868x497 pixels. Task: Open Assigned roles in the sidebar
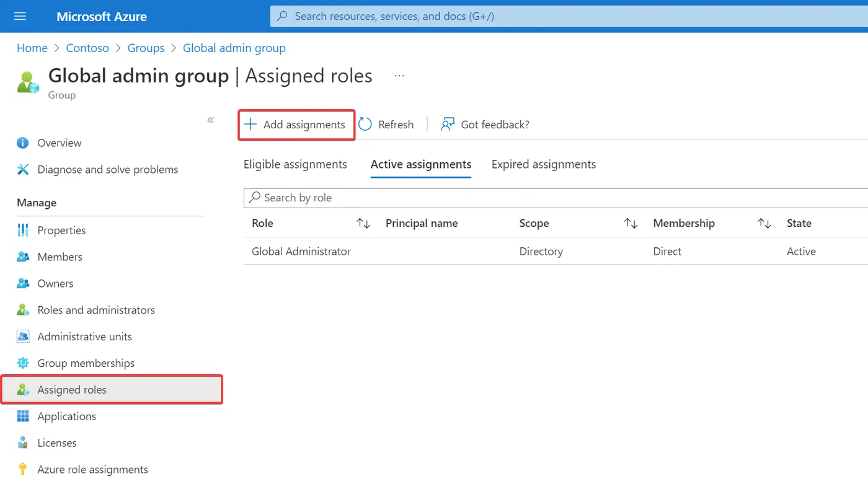pyautogui.click(x=112, y=390)
